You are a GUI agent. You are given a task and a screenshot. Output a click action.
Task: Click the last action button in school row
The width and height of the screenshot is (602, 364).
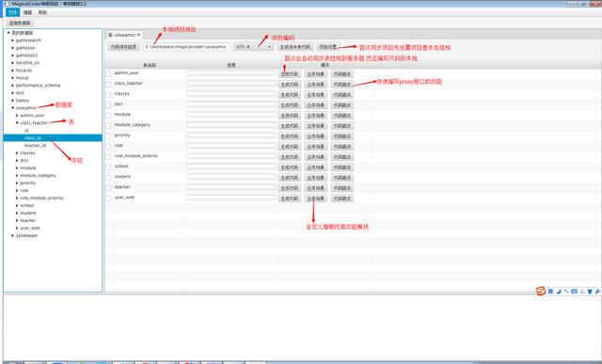tap(342, 167)
